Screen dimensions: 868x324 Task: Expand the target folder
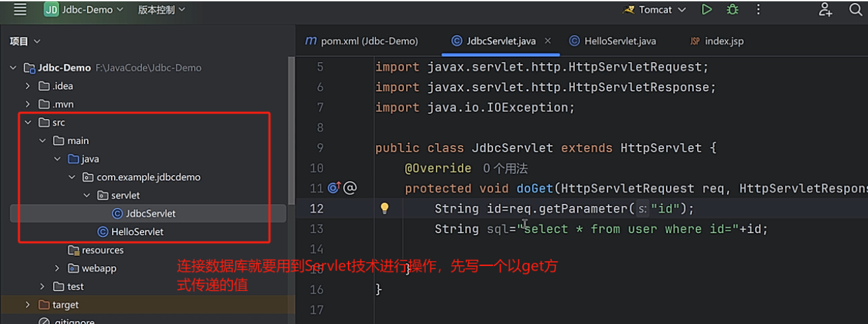[x=27, y=305]
